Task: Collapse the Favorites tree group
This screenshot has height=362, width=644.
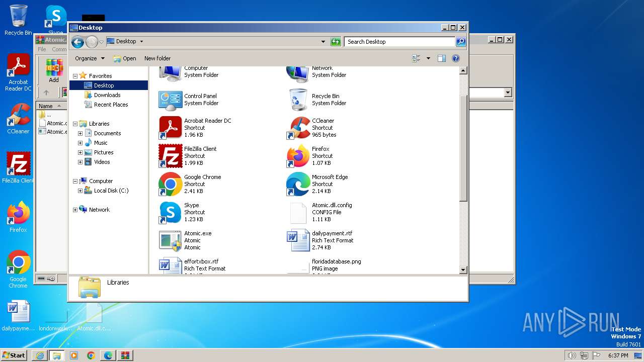Action: (x=75, y=76)
